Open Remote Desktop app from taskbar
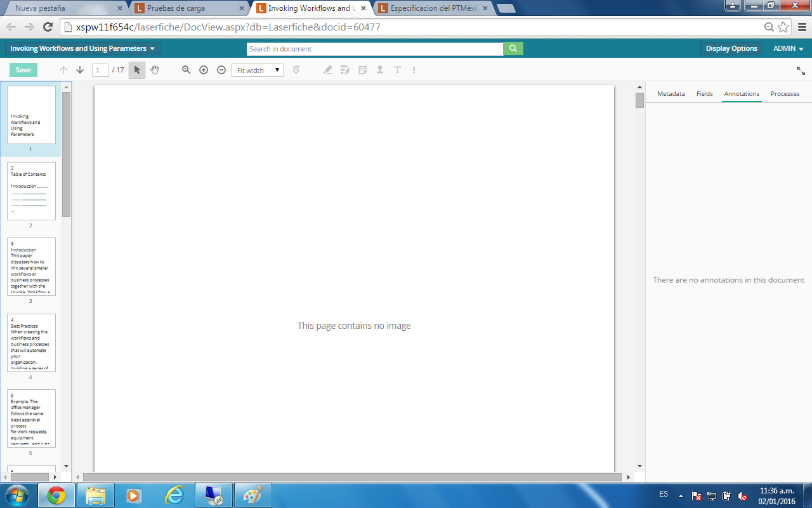The image size is (812, 508). coord(214,495)
